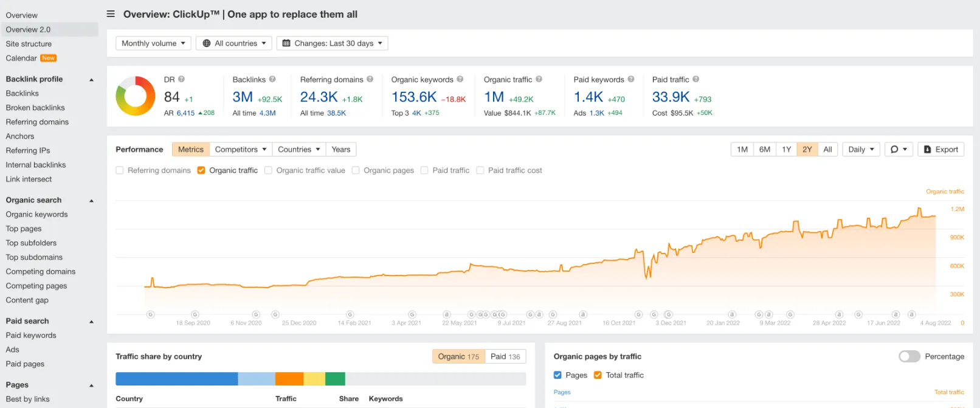Click help icon beside DR label
The image size is (980, 408).
tap(181, 79)
